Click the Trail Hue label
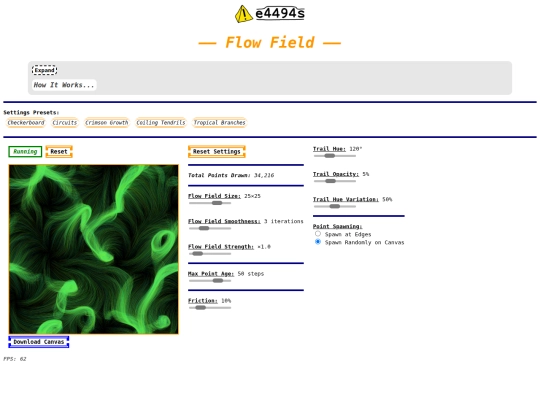The image size is (540, 405). [x=329, y=149]
